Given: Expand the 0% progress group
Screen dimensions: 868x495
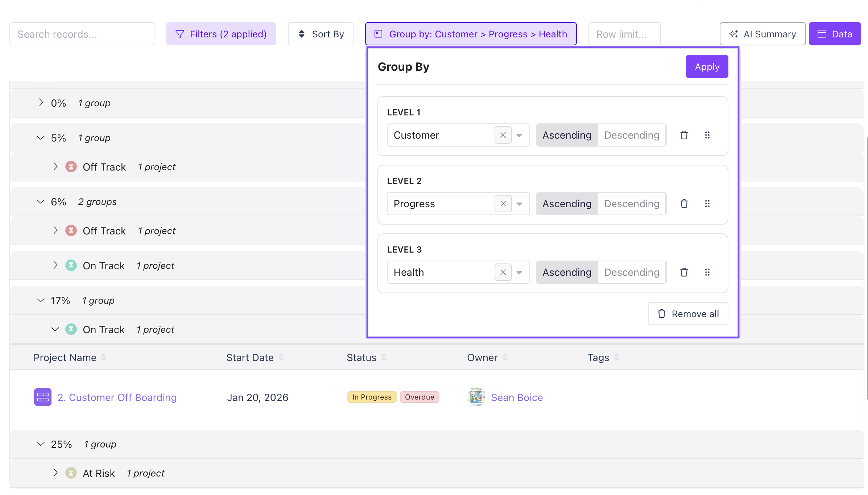Looking at the screenshot, I should pos(41,103).
